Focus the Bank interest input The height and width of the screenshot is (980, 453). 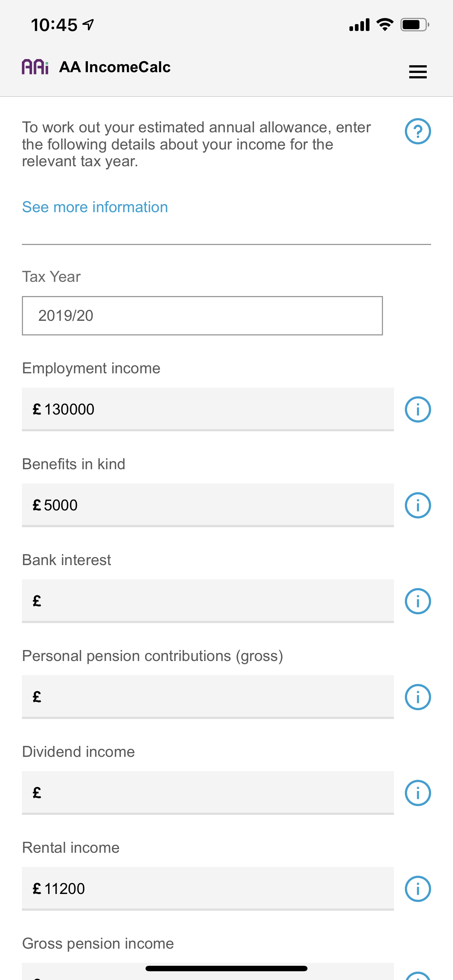[208, 601]
